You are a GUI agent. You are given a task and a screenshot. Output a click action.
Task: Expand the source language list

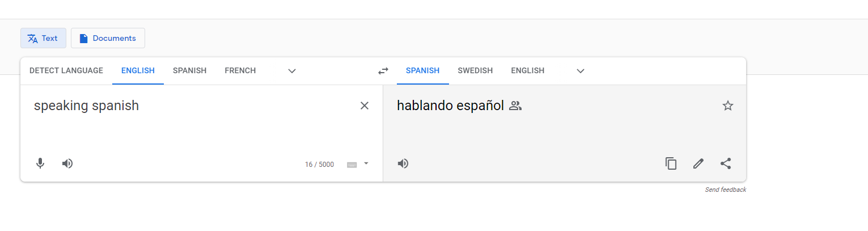coord(292,71)
